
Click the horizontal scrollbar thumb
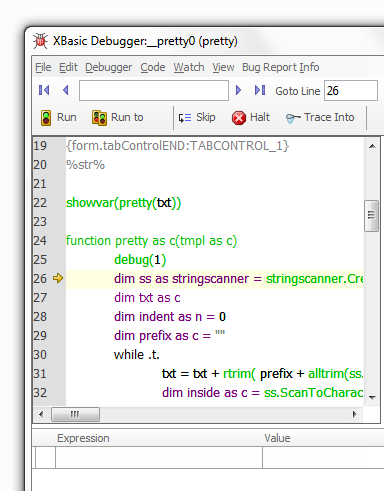(x=75, y=414)
